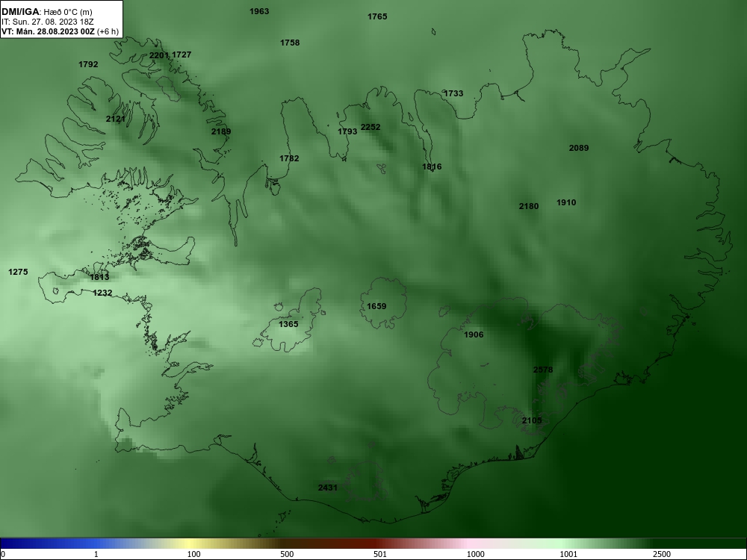
Task: Select the 1232 value label
Action: click(x=102, y=293)
